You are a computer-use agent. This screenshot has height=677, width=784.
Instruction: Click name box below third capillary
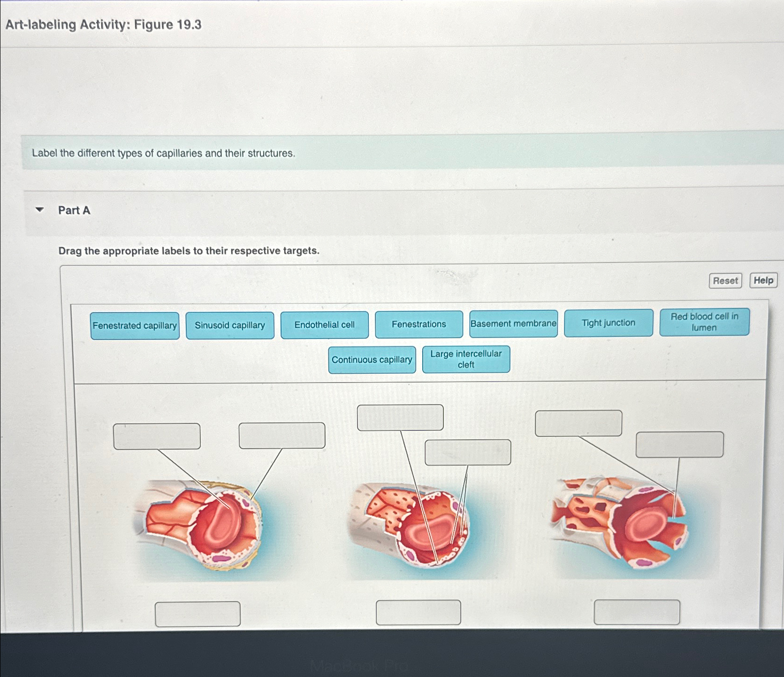637,612
